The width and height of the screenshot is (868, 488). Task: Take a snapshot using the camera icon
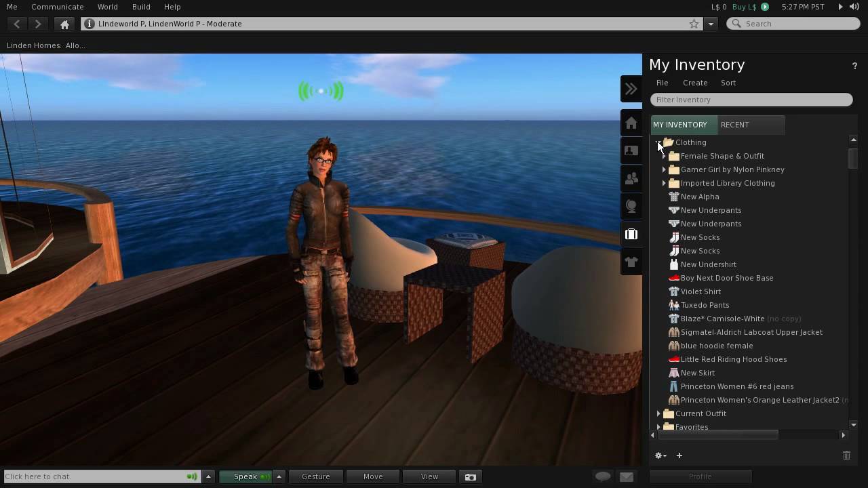coord(471,476)
